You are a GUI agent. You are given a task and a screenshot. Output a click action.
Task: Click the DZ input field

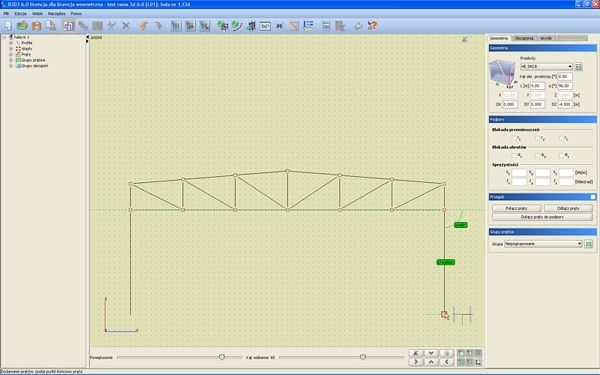pos(565,104)
